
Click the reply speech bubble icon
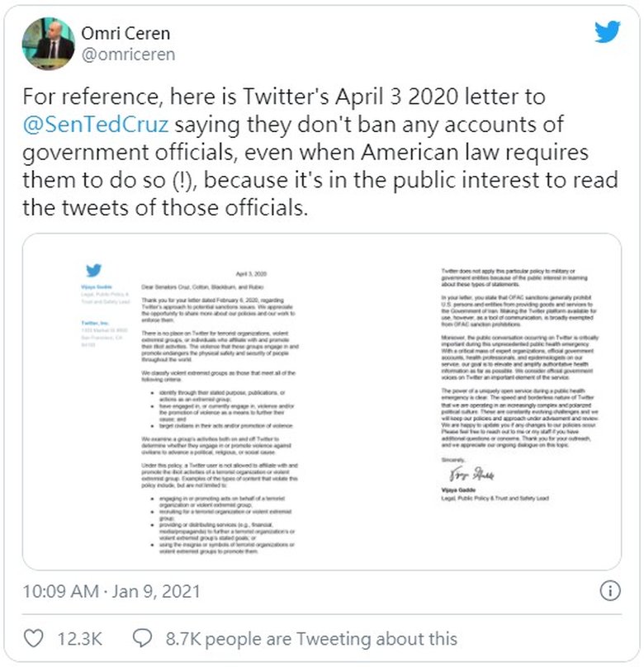[x=142, y=638]
